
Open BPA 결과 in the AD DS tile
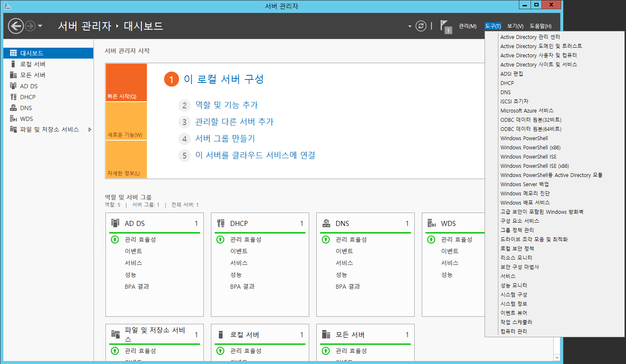pyautogui.click(x=137, y=287)
